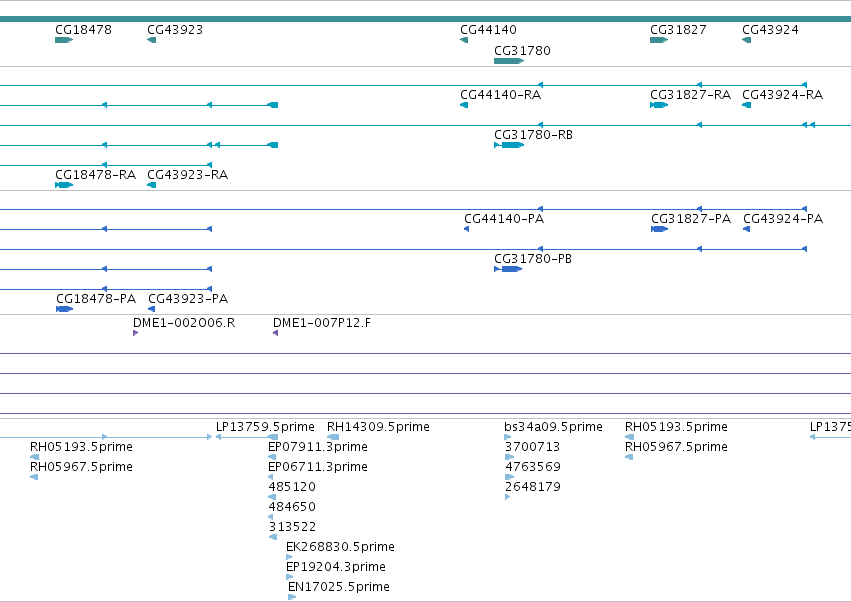Click CG31827-PA protein glyph
The width and height of the screenshot is (851, 602).
pos(659,229)
